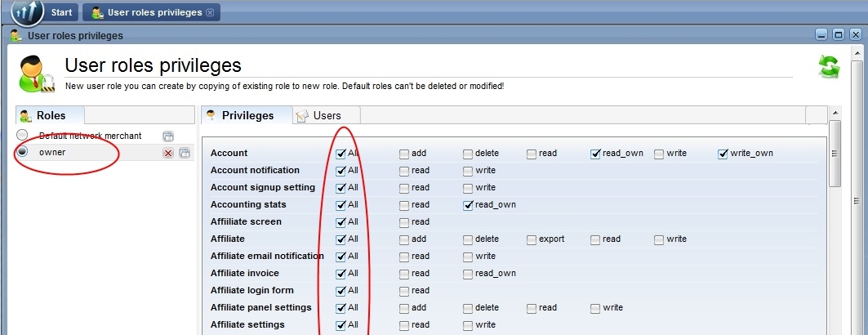Toggle All for Affiiliate screen
Viewport: 868px width, 335px height.
pos(341,222)
